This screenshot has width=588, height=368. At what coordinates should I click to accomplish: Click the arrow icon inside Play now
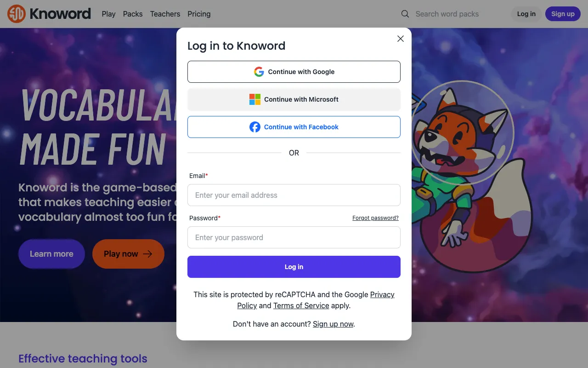(147, 253)
